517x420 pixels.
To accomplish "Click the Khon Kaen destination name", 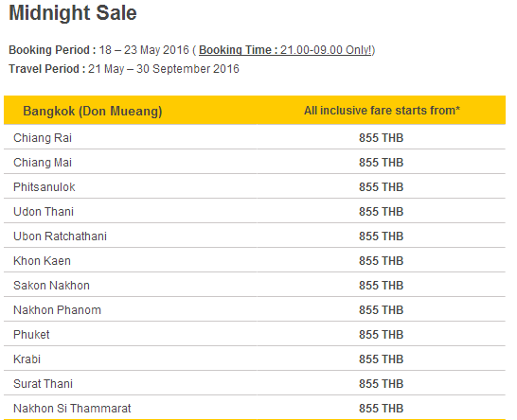I will pyautogui.click(x=42, y=260).
